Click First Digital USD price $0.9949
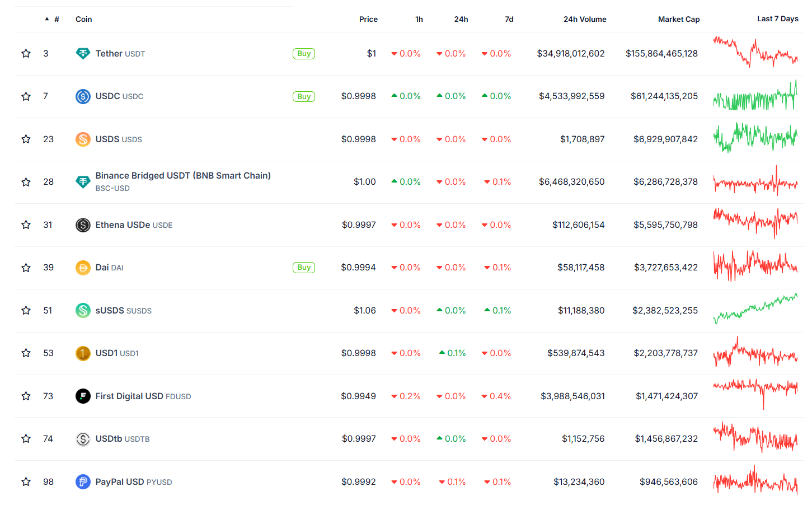Viewport: 812px width, 505px height. (x=358, y=396)
